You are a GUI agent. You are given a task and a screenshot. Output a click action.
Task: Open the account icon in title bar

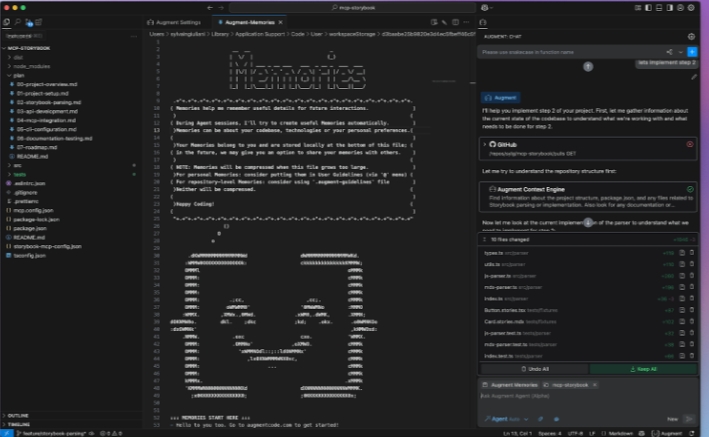[681, 8]
